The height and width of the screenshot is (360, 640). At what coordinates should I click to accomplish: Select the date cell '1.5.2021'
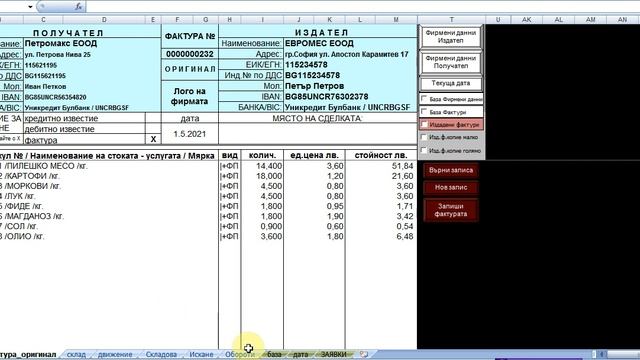point(189,134)
